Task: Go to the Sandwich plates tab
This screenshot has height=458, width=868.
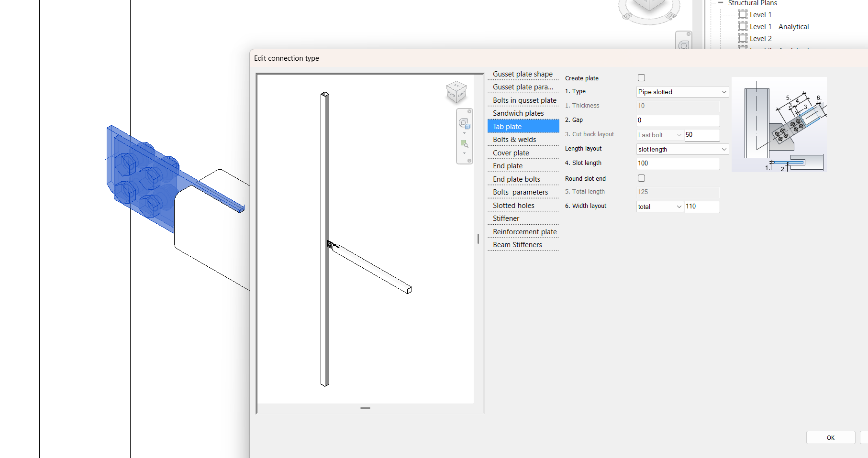Action: tap(523, 113)
